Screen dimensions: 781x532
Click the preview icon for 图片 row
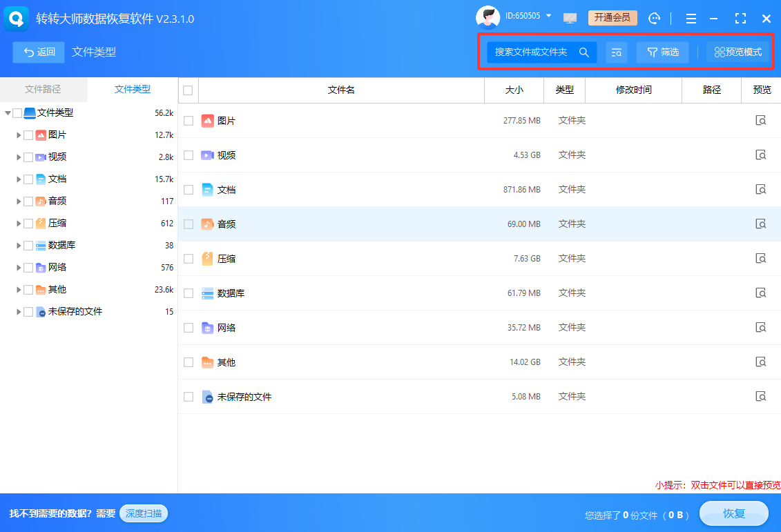coord(760,121)
